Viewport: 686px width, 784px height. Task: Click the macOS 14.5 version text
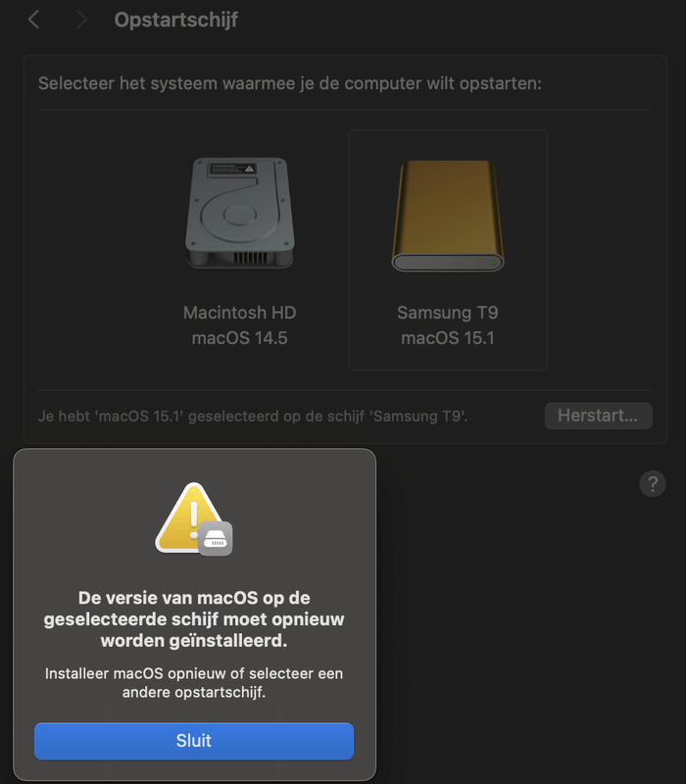tap(239, 338)
